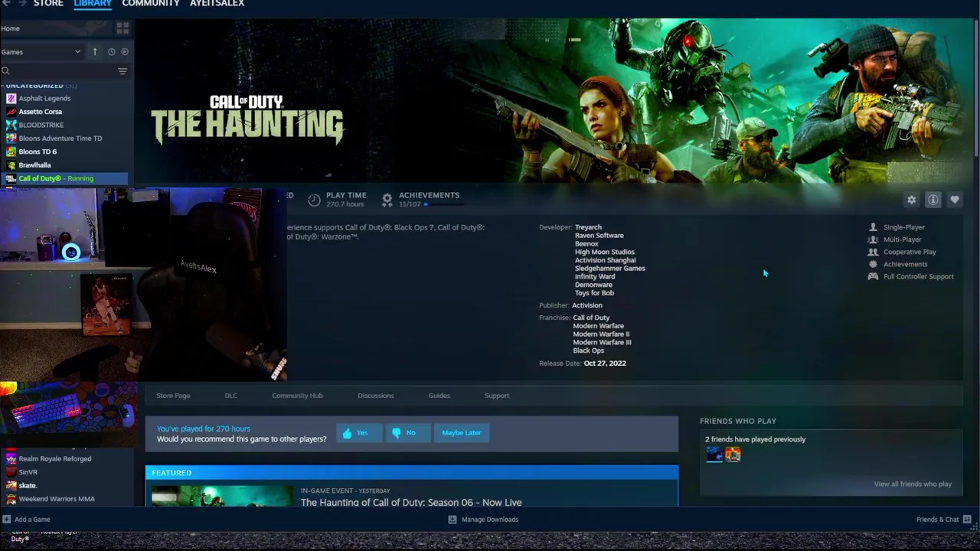Click Brawlhalla game icon
The width and height of the screenshot is (980, 551).
pyautogui.click(x=11, y=165)
